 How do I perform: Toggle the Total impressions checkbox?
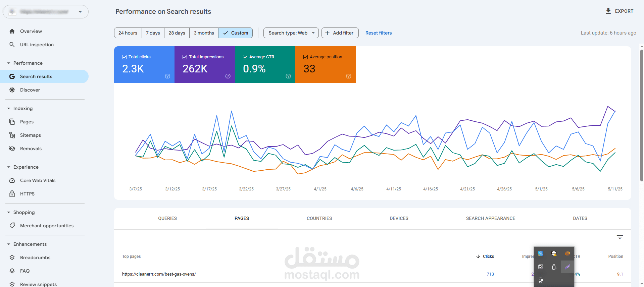pyautogui.click(x=185, y=57)
